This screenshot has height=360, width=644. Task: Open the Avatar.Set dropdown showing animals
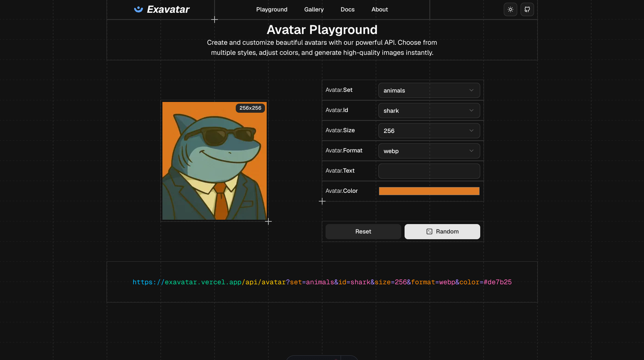[x=429, y=90]
